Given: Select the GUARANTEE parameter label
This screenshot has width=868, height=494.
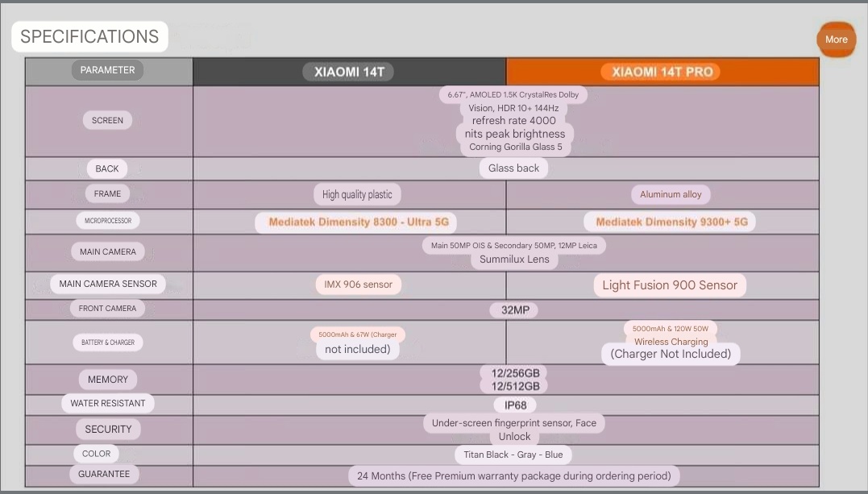Looking at the screenshot, I should (104, 474).
